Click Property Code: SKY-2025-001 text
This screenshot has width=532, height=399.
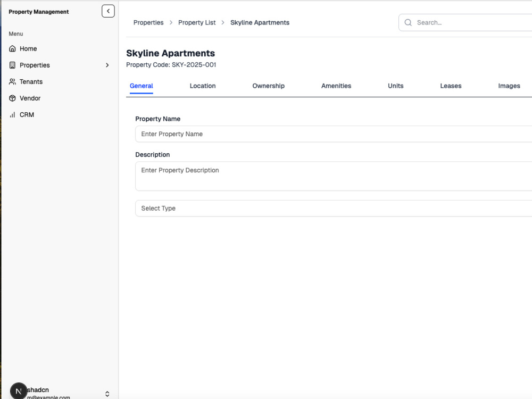pos(171,65)
